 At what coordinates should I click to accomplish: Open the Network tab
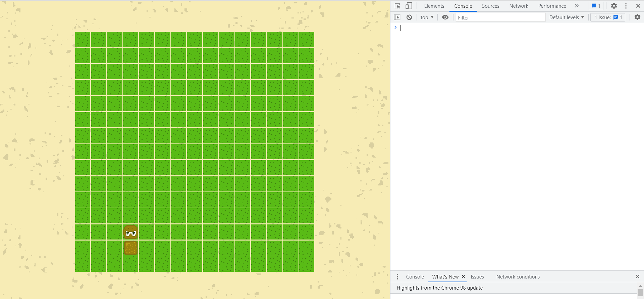519,6
